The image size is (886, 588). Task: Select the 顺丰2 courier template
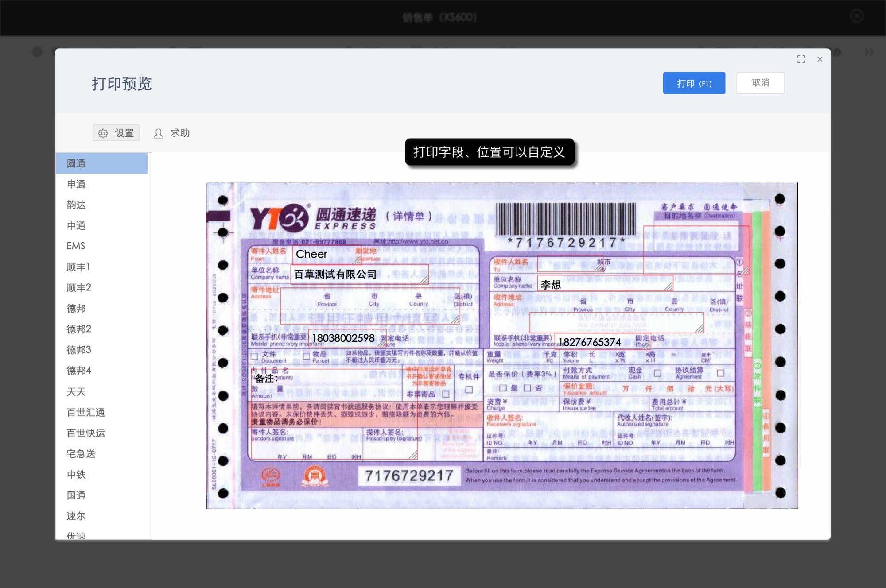pyautogui.click(x=101, y=287)
